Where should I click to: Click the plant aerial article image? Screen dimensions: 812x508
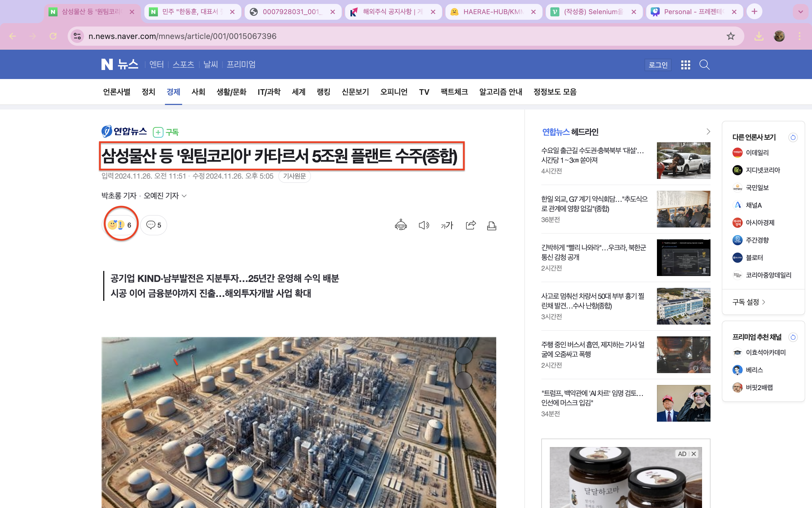tap(299, 422)
